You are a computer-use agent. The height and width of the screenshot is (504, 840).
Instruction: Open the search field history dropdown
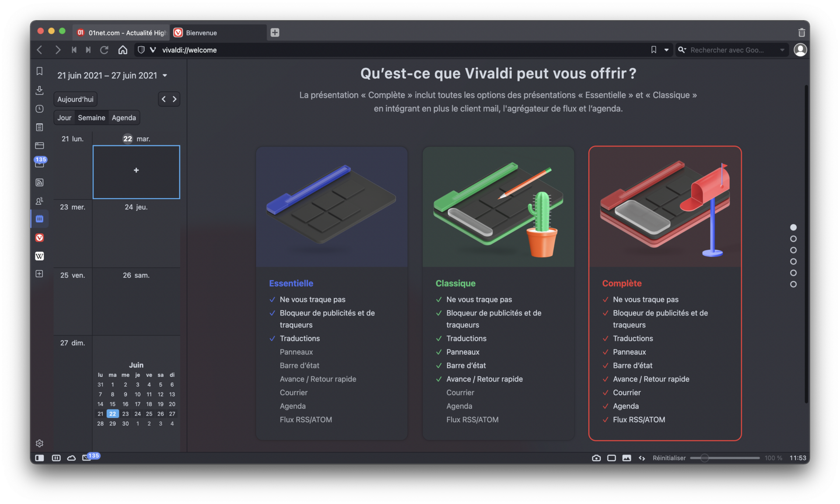click(782, 50)
